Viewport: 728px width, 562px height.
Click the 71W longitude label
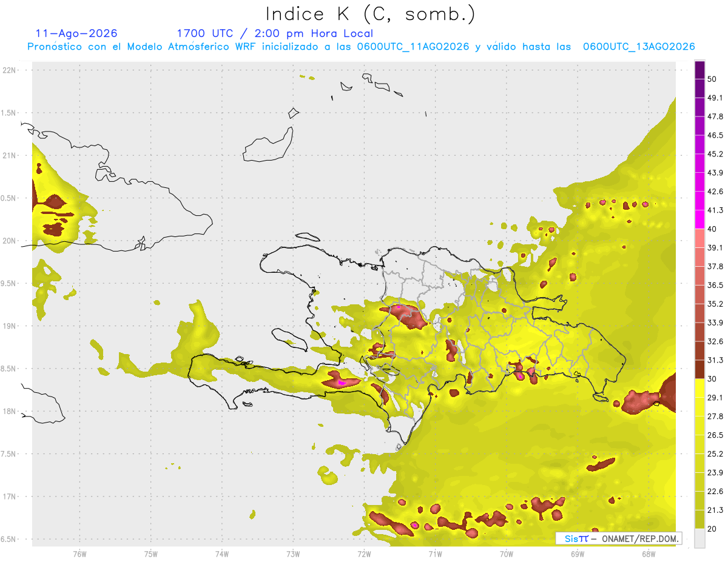[435, 554]
